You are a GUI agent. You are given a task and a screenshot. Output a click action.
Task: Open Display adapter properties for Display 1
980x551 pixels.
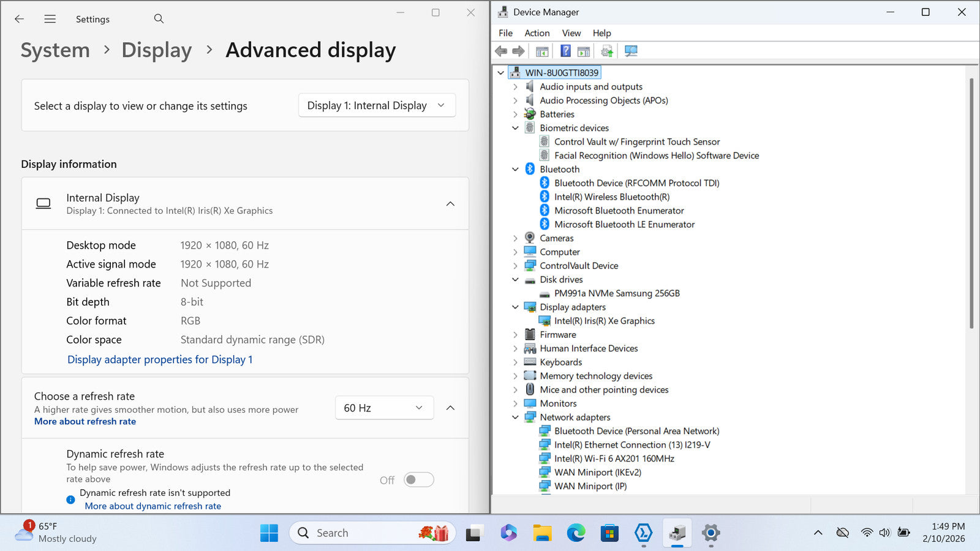(x=160, y=359)
